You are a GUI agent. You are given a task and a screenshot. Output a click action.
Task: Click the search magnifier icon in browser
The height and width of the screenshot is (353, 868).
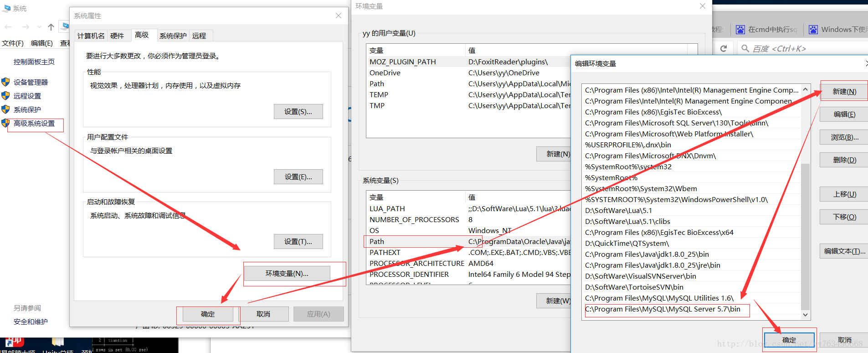click(x=745, y=48)
